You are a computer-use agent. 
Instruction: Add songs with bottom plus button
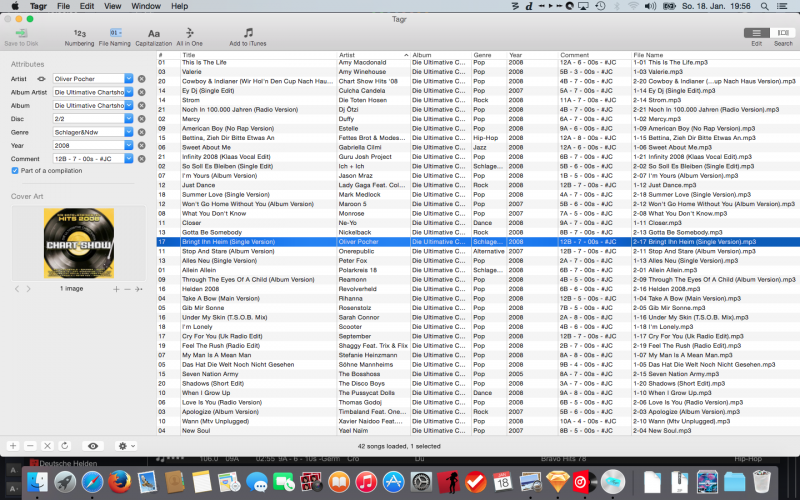(13, 446)
